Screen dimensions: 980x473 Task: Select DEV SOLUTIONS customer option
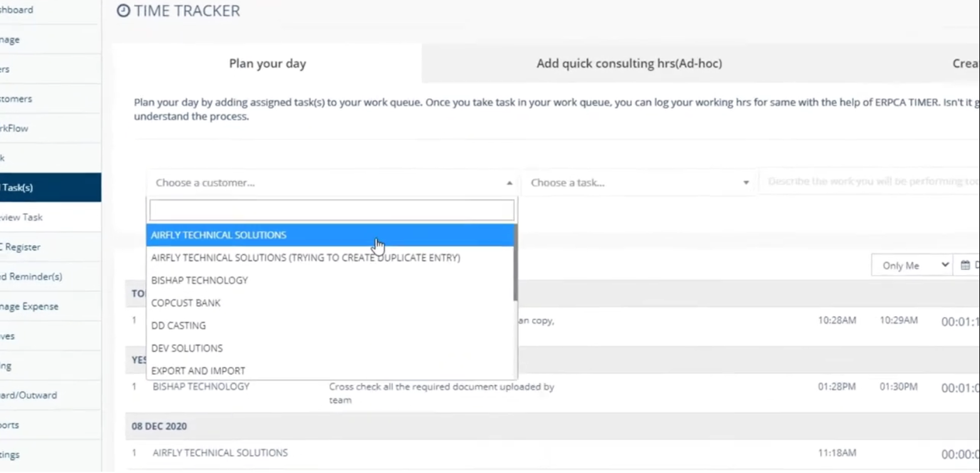coord(330,348)
